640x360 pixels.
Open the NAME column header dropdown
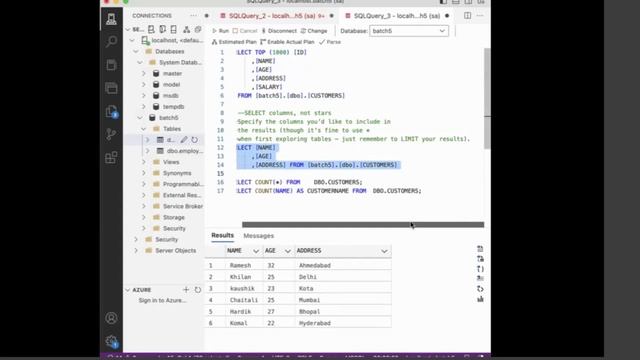(256, 251)
